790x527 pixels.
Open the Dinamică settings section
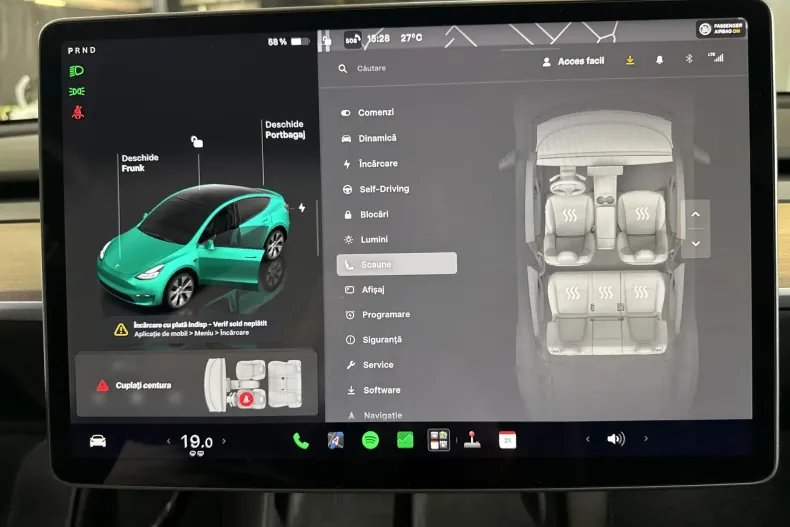369,138
